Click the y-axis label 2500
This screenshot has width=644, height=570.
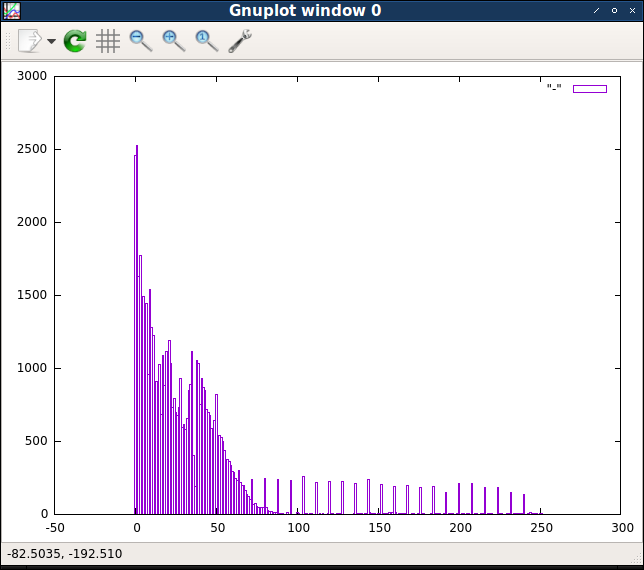tap(32, 149)
